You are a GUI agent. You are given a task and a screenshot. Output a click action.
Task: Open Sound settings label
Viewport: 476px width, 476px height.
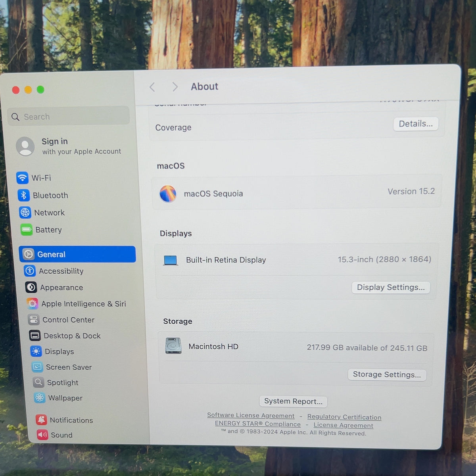pos(62,435)
